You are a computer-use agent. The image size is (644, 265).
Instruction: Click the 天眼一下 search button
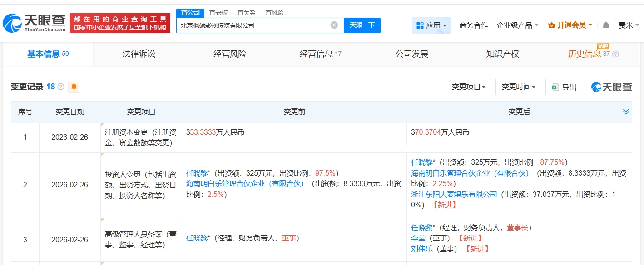point(362,25)
